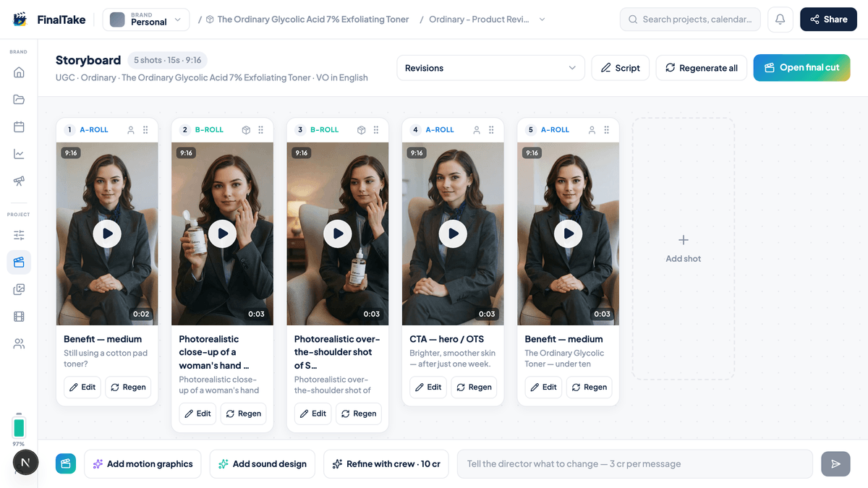Regen shot 1 Benefit medium

[128, 387]
